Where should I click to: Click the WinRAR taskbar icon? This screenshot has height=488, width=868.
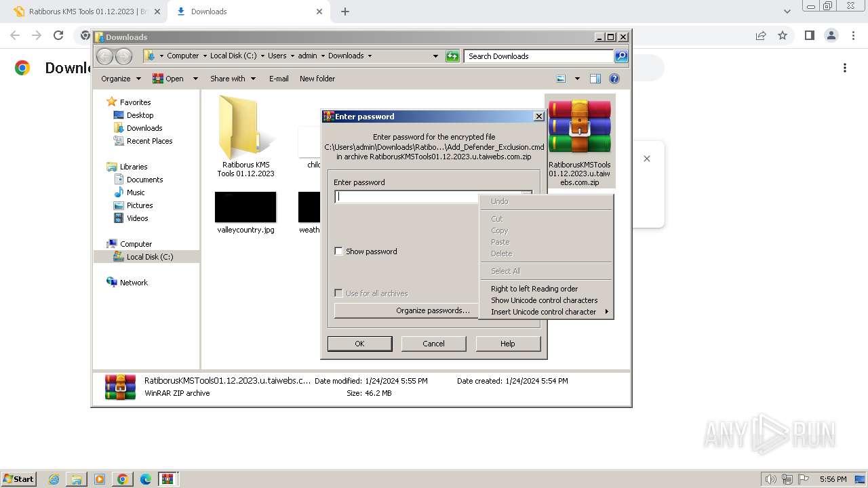[x=168, y=479]
